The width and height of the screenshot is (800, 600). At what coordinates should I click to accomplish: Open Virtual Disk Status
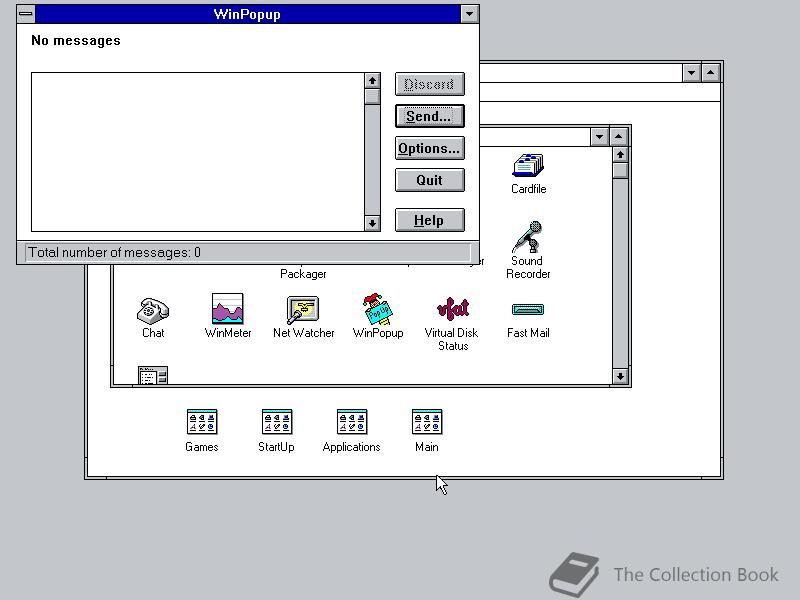pyautogui.click(x=451, y=308)
